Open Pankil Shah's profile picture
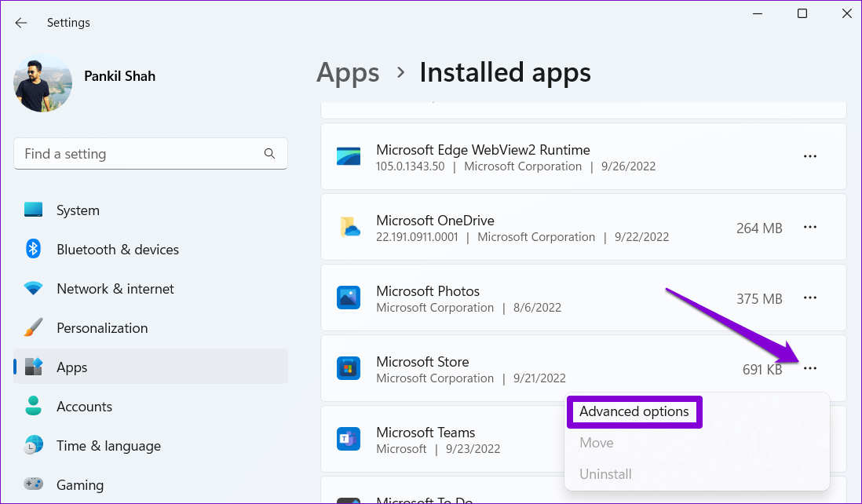 click(43, 83)
